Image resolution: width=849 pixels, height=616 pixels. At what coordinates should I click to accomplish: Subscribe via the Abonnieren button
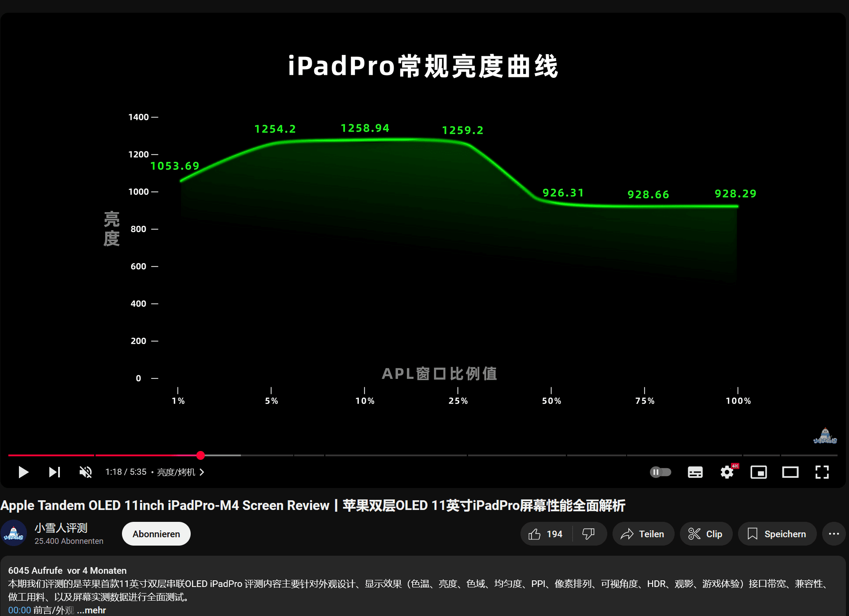tap(156, 534)
